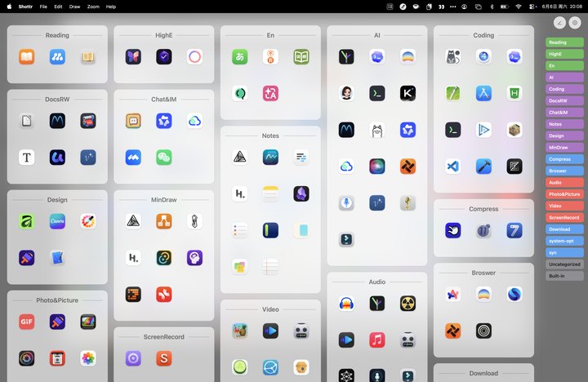Launch the purple circle recorder in ScreenRecord

click(133, 358)
